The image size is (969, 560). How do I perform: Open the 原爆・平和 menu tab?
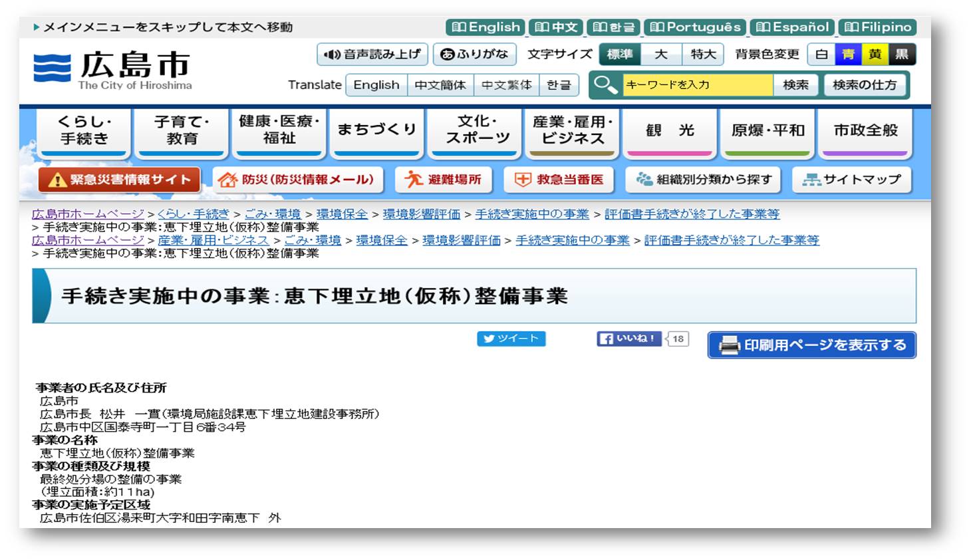[767, 131]
